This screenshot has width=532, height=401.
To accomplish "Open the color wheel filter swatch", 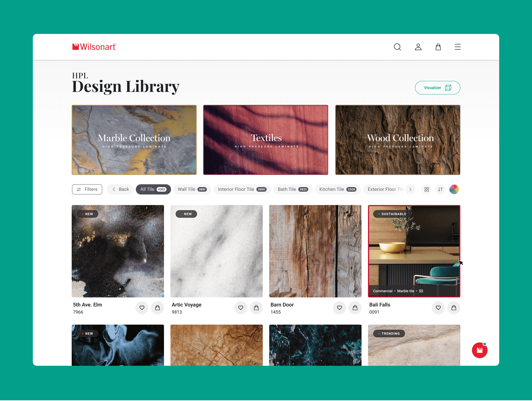I will pyautogui.click(x=454, y=189).
